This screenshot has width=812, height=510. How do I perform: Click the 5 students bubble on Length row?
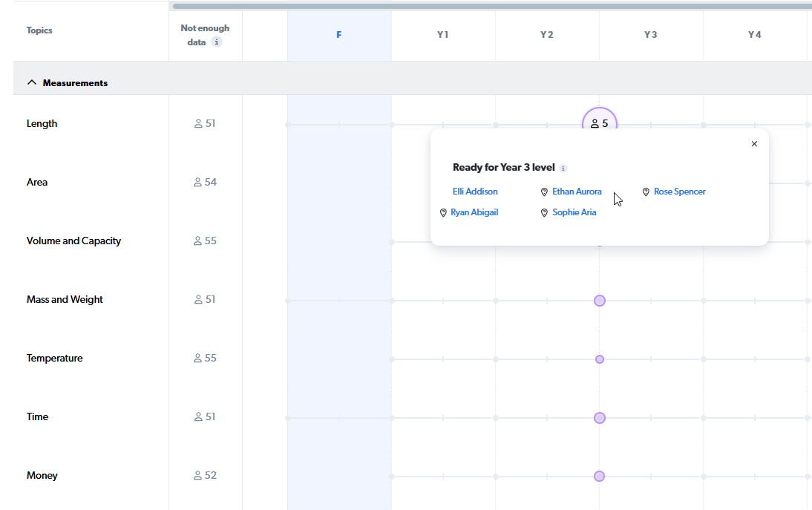[x=600, y=123]
